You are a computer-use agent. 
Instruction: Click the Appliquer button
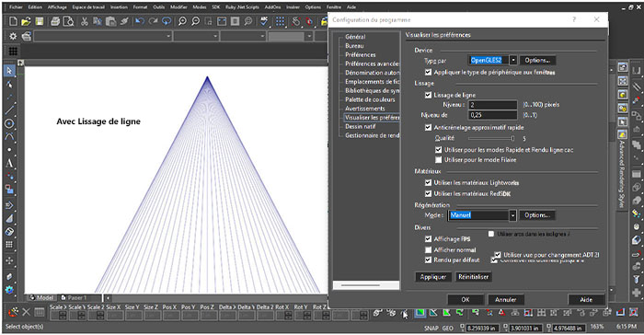[x=433, y=277]
